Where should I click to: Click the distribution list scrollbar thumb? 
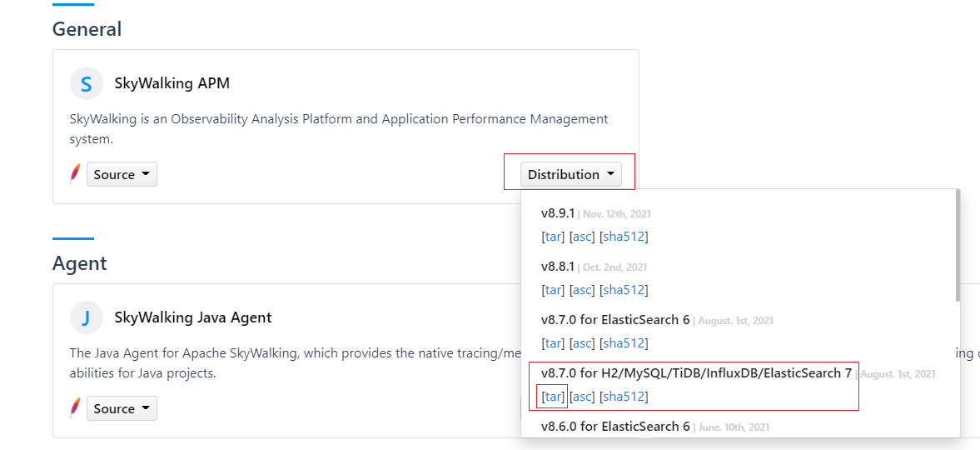click(958, 245)
